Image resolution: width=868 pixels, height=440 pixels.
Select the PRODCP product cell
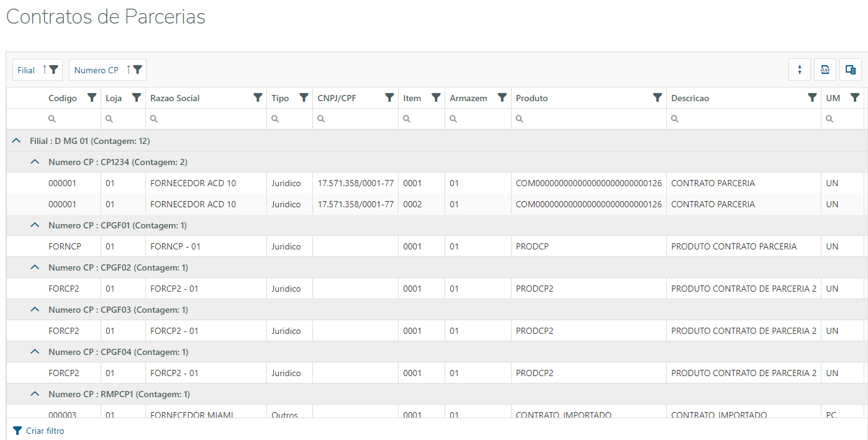pyautogui.click(x=589, y=246)
